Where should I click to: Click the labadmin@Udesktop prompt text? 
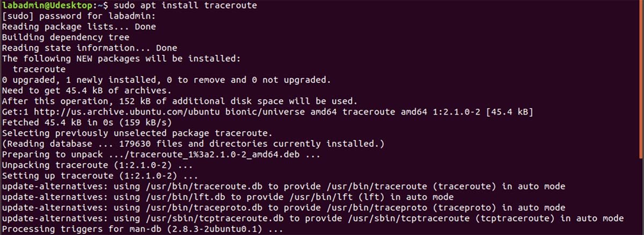tap(47, 5)
